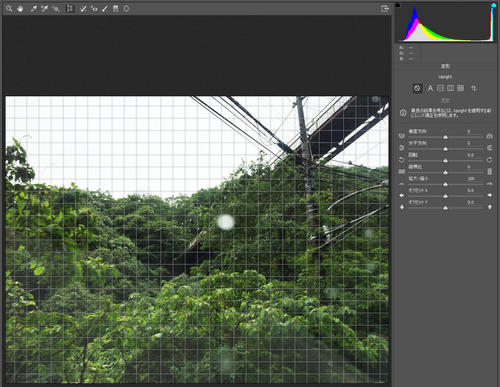
Task: Click the 回転 rotation slider handle
Action: 446,161
